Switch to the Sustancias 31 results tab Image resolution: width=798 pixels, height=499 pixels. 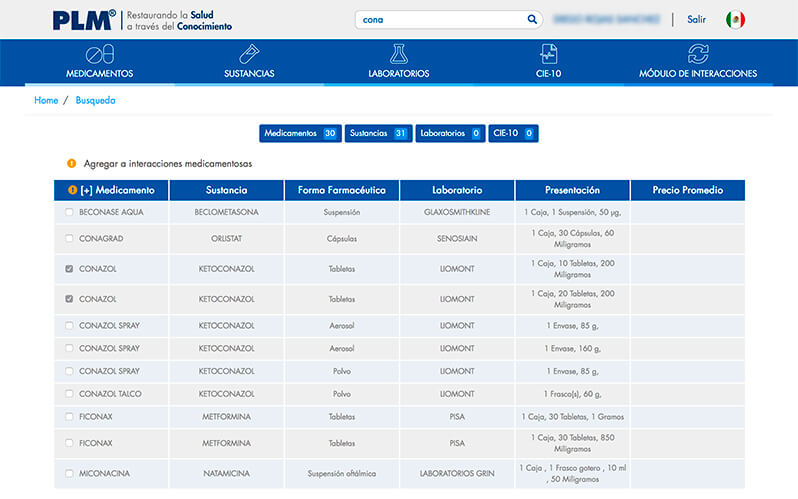point(378,133)
